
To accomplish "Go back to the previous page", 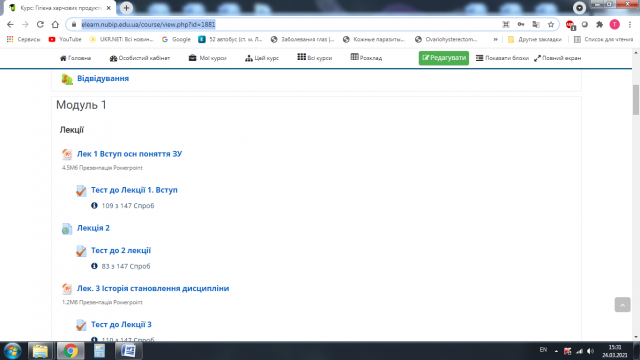I will pos(11,24).
